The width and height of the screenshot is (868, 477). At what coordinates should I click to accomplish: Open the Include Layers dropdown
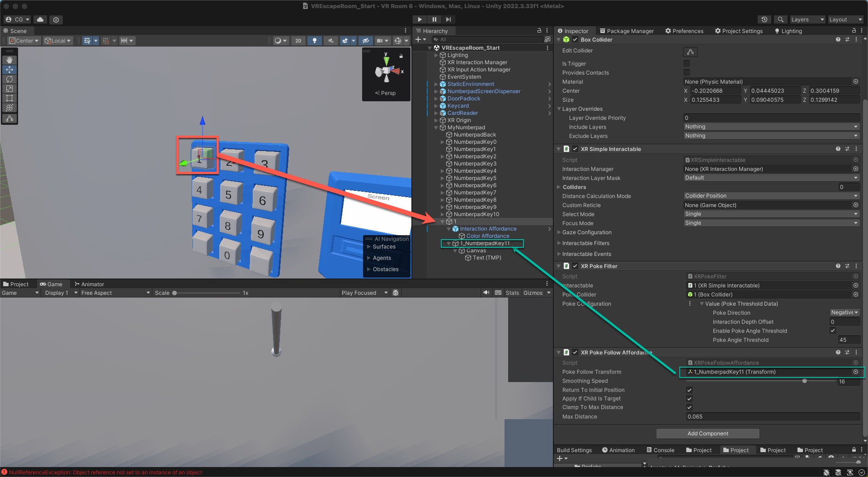pyautogui.click(x=770, y=127)
